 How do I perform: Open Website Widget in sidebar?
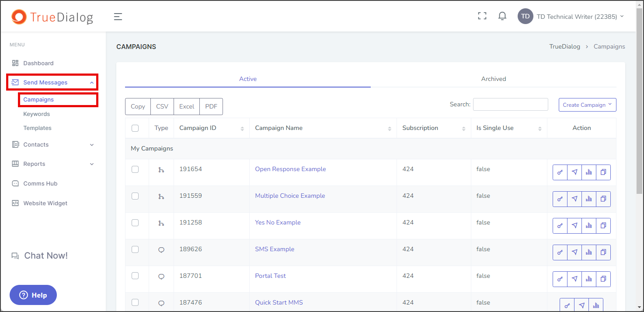coord(45,203)
